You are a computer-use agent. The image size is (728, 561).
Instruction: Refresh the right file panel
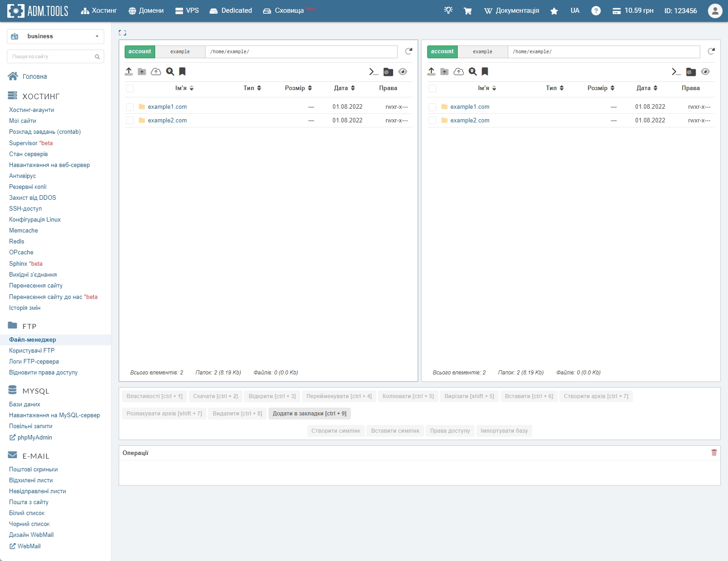coord(711,51)
